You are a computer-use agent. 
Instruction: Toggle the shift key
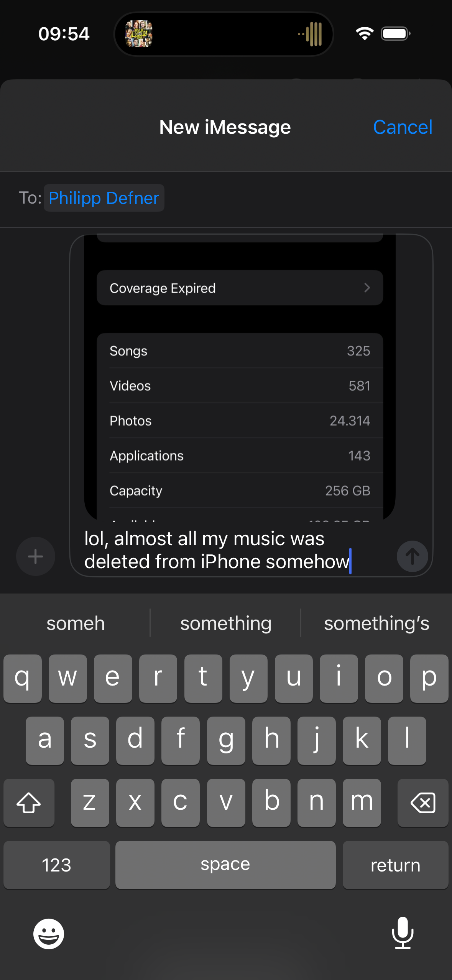click(x=29, y=802)
